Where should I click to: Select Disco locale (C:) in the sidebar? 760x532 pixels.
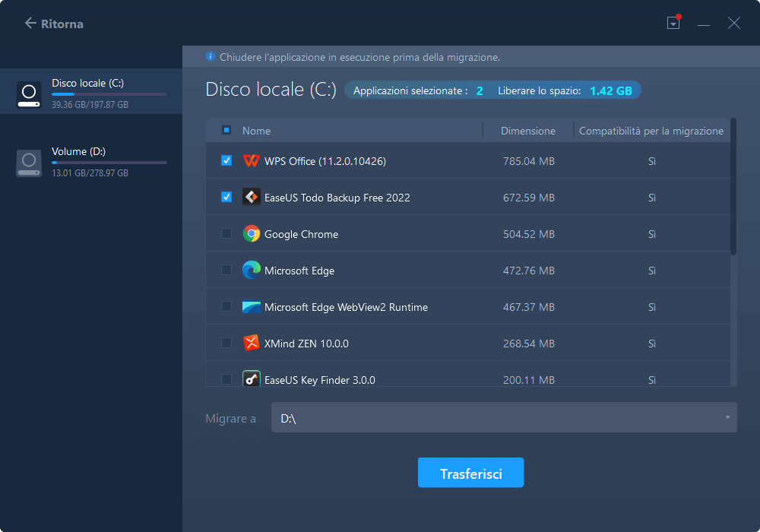click(91, 91)
